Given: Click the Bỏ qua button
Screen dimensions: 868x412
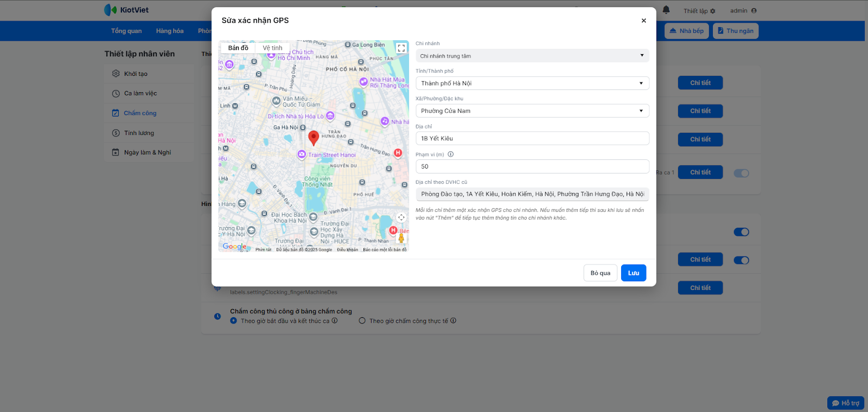Looking at the screenshot, I should click(600, 273).
